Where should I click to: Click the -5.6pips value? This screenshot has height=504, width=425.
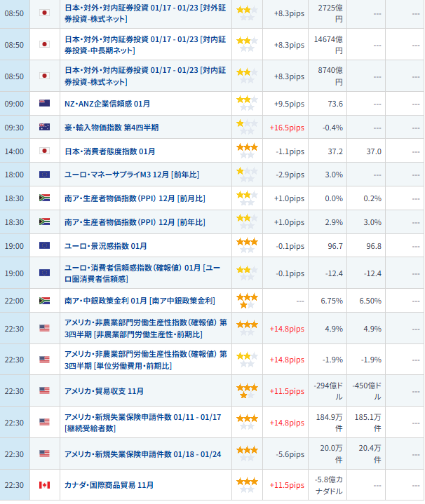289,454
